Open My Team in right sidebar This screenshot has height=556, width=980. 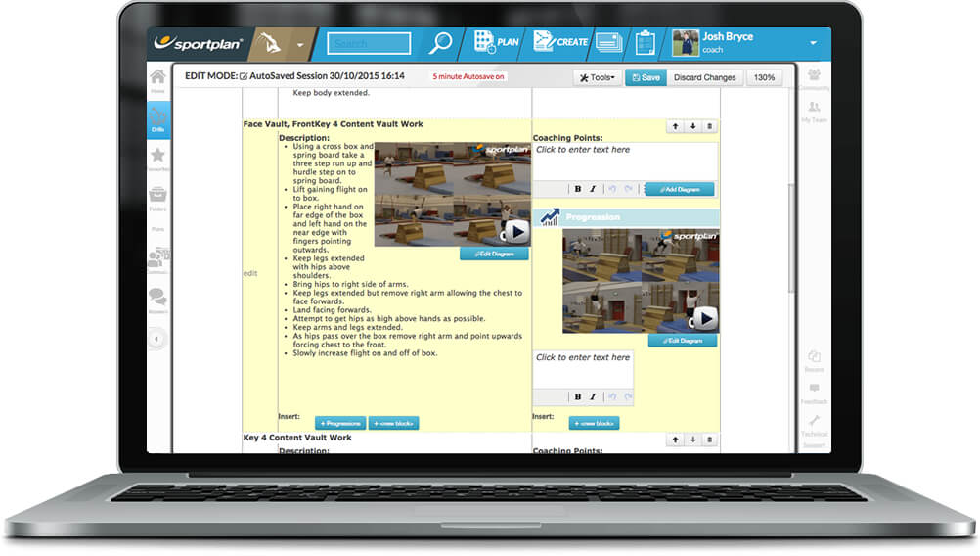pyautogui.click(x=814, y=112)
